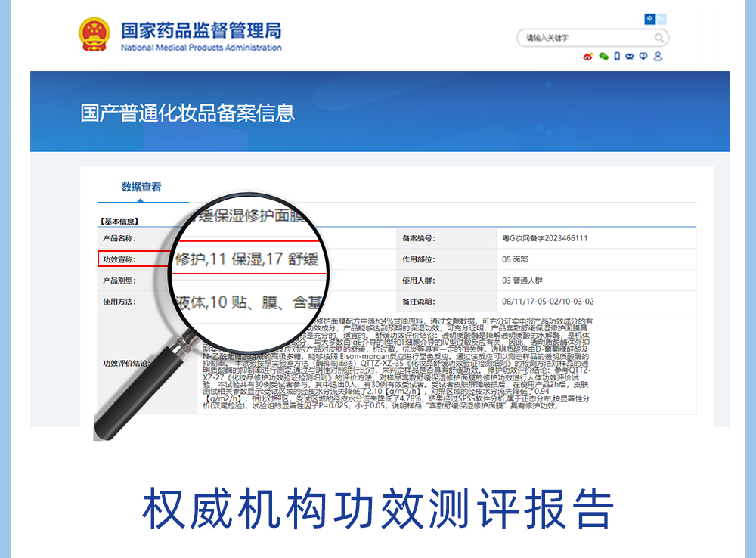Image resolution: width=756 pixels, height=558 pixels.
Task: Switch language to Chinese (中)
Action: (650, 18)
